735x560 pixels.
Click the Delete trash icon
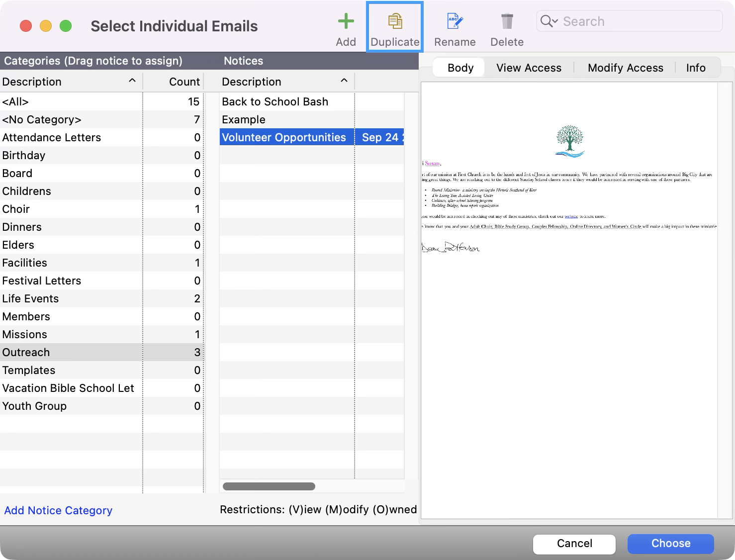tap(507, 21)
